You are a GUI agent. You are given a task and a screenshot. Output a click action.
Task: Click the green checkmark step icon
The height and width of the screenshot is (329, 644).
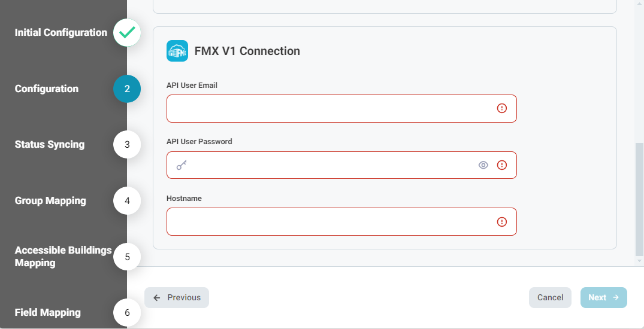[x=127, y=32]
